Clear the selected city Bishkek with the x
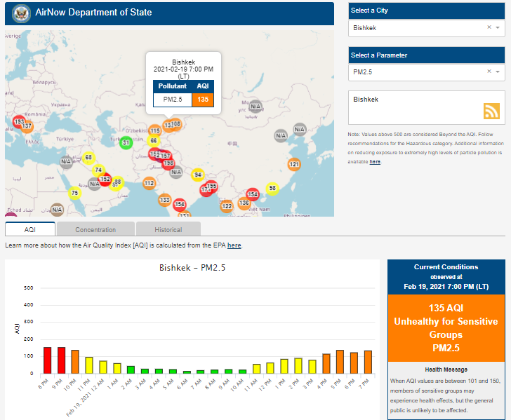This screenshot has height=420, width=511. [x=489, y=28]
